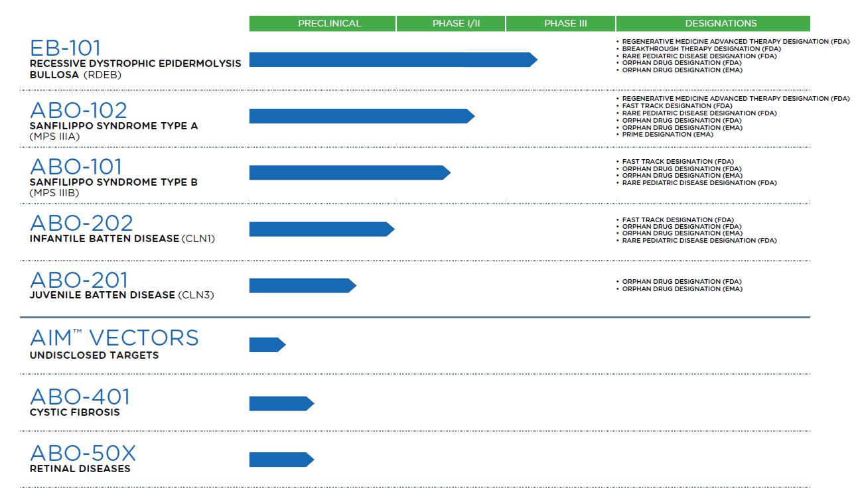Click the PRIME Designation (EMA) entry

[668, 135]
